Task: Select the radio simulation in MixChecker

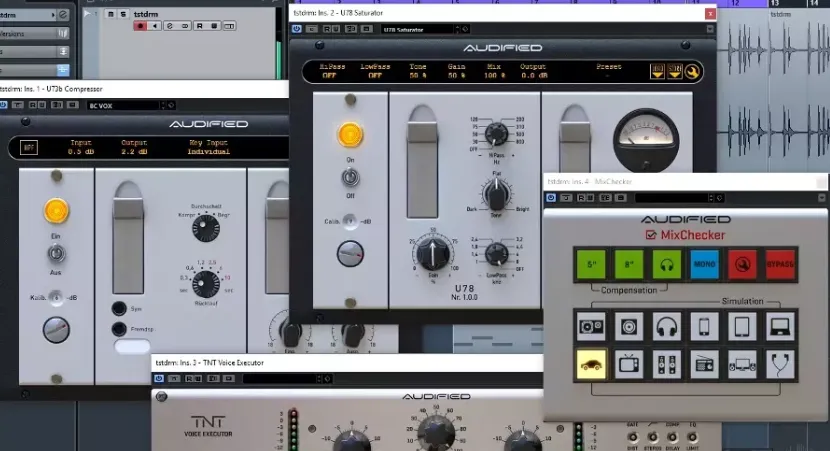Action: pyautogui.click(x=704, y=364)
